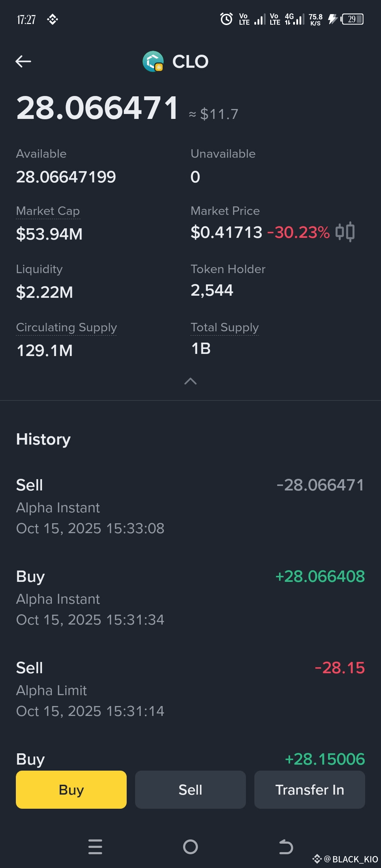Collapse token details with the chevron
This screenshot has height=868, width=381.
[x=190, y=381]
